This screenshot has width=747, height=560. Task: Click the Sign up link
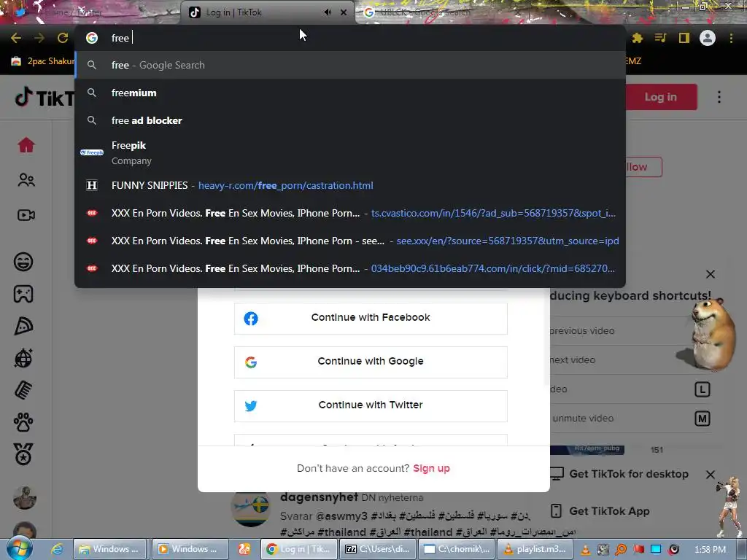coord(431,468)
